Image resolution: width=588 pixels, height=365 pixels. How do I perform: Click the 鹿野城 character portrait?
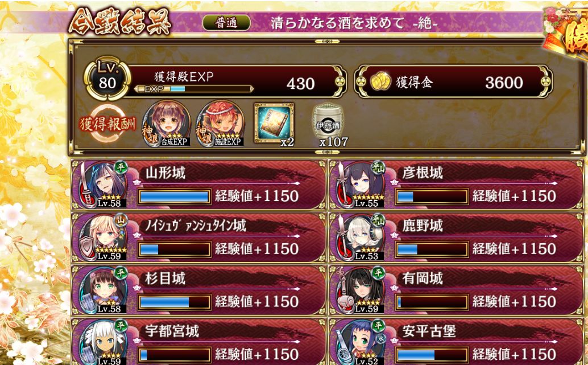tap(361, 237)
